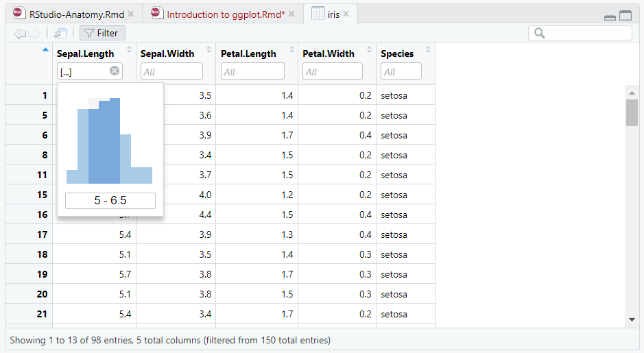Click the back navigation arrow in toolbar
This screenshot has width=644, height=353.
19,33
